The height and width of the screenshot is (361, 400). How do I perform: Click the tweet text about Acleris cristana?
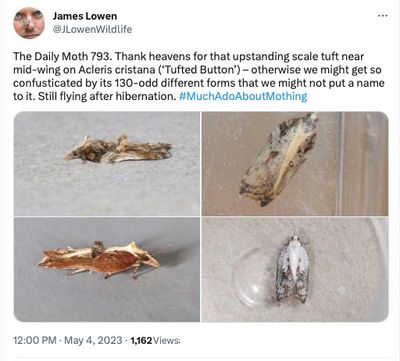tap(199, 76)
